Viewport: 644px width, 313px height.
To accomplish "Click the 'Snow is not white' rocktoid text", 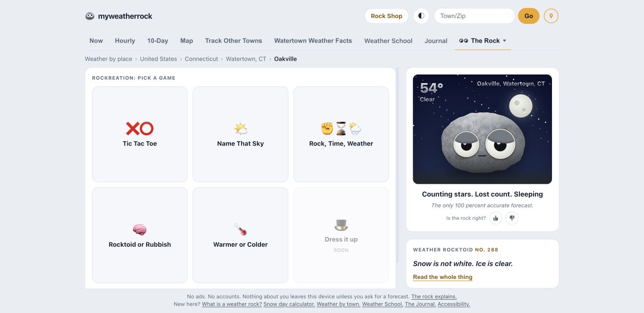I will pyautogui.click(x=463, y=263).
